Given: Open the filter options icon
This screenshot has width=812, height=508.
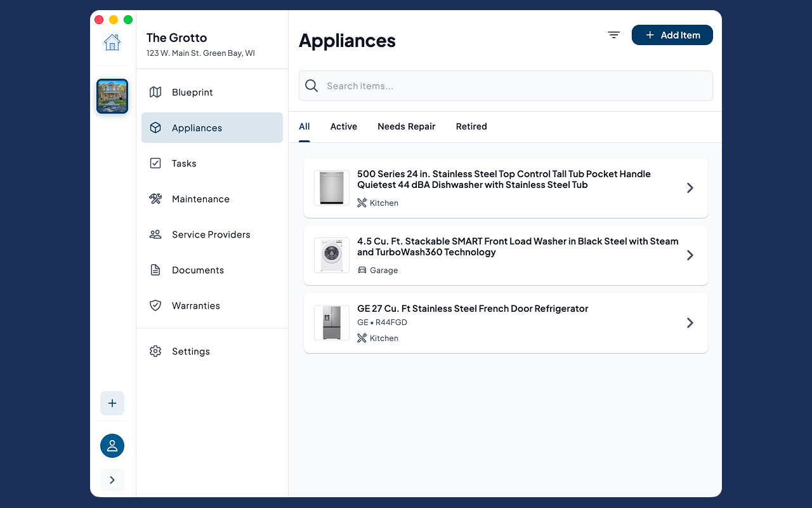Looking at the screenshot, I should coord(613,35).
